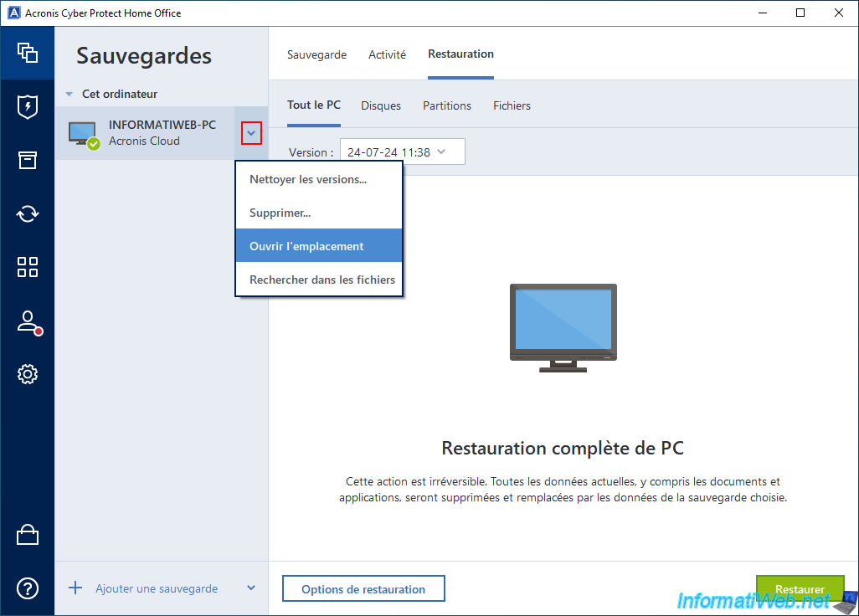
Task: Switch to the Fichiers sub-tab
Action: coord(512,105)
